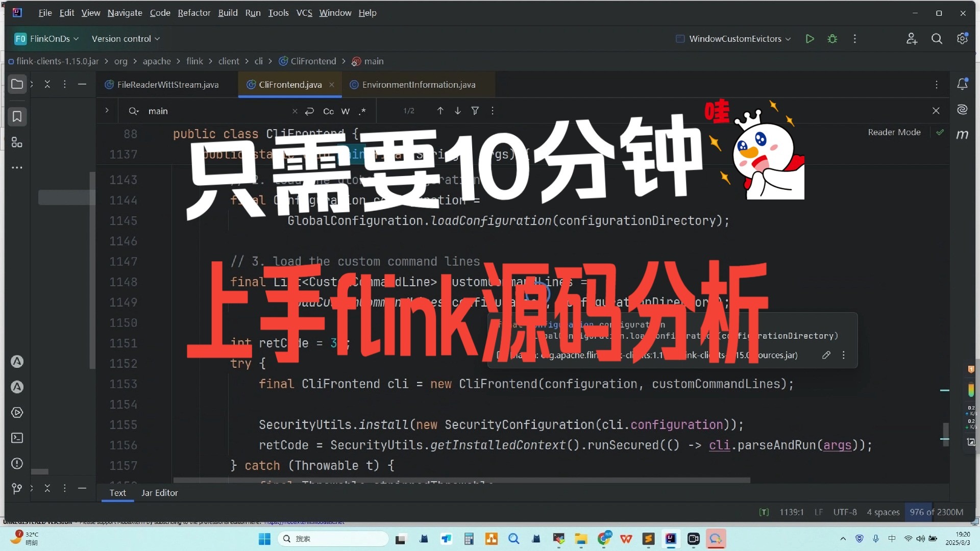Click the main search input field
This screenshot has height=551, width=980.
217,111
